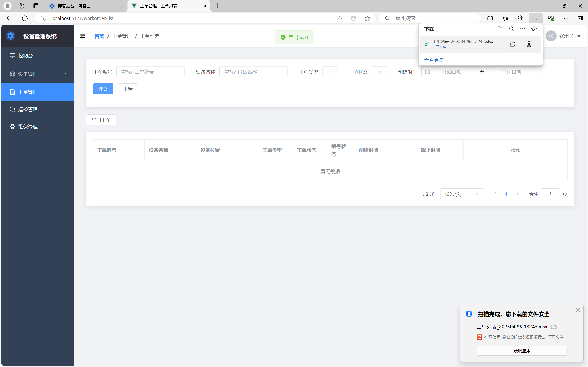Open the 张组长 user menu
Image resolution: width=588 pixels, height=367 pixels.
567,36
